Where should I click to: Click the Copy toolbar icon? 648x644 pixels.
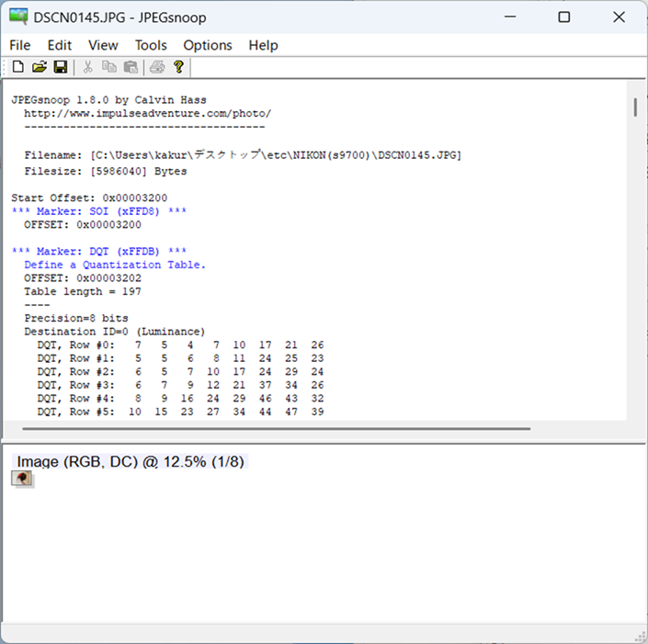(x=109, y=67)
